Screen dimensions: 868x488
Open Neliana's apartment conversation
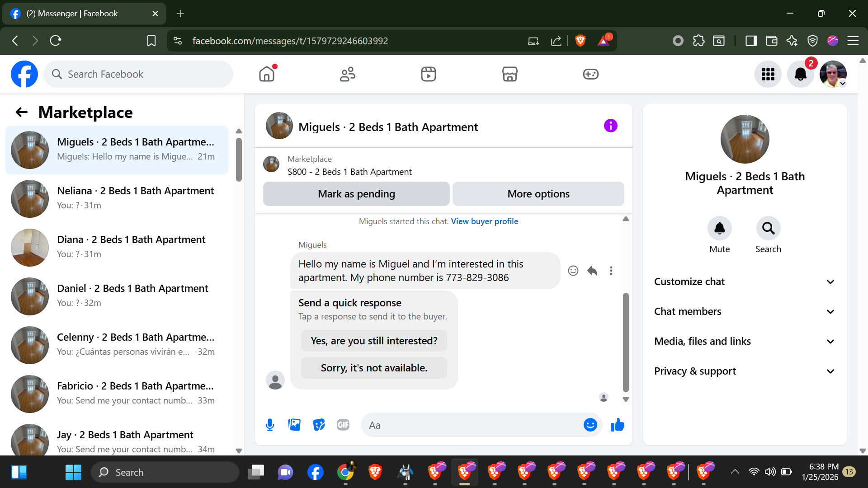(117, 198)
